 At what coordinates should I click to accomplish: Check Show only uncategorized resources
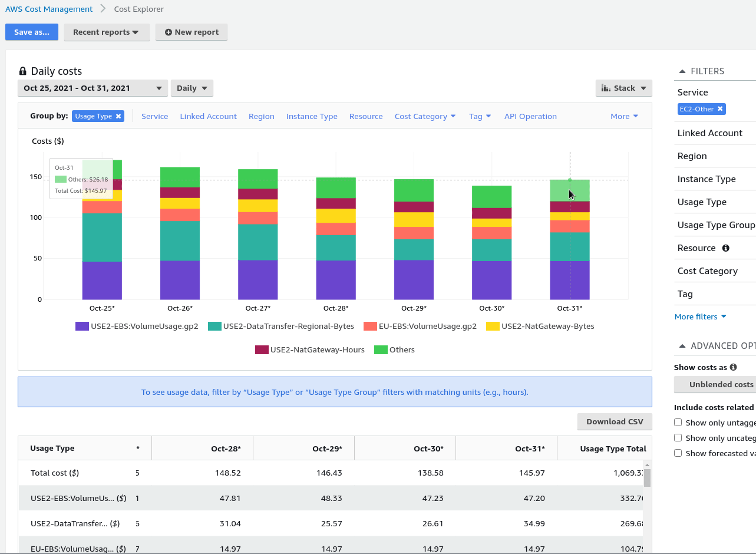(x=678, y=438)
